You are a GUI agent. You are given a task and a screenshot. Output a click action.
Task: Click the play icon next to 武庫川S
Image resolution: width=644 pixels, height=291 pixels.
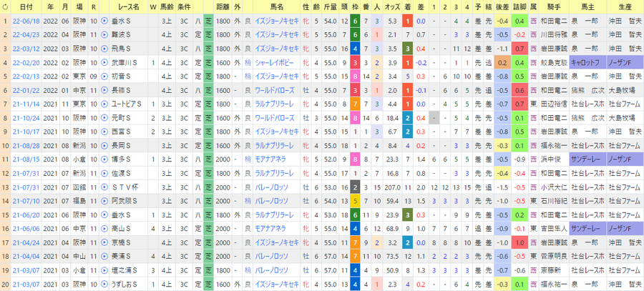coord(104,63)
